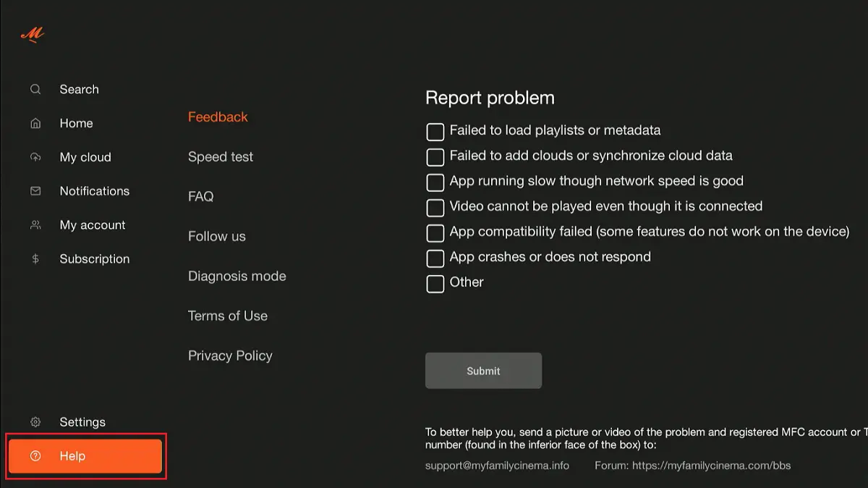Open the Speed test section
This screenshot has width=868, height=488.
tap(221, 157)
